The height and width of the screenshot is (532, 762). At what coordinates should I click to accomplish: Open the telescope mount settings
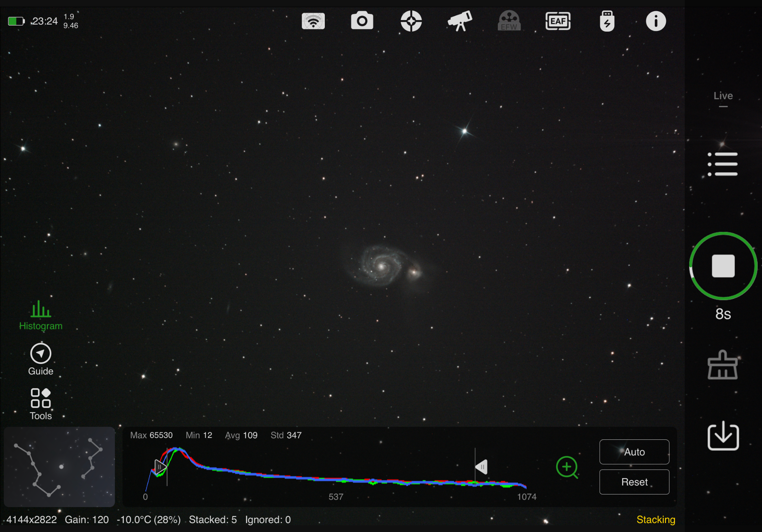click(x=460, y=21)
